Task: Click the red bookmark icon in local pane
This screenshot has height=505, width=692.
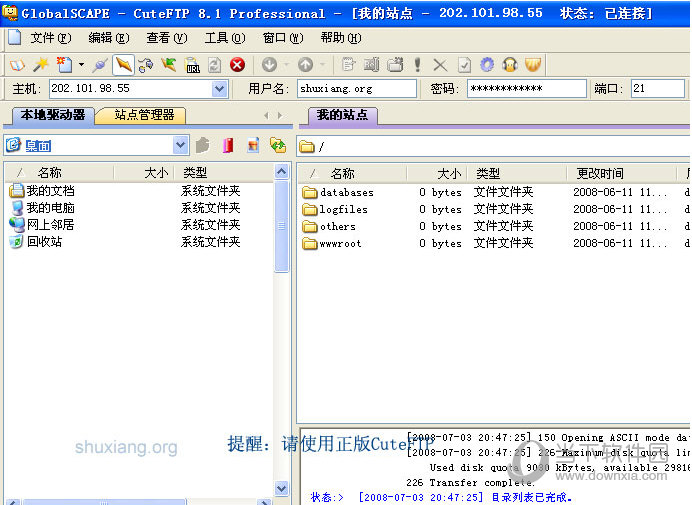Action: coord(228,145)
